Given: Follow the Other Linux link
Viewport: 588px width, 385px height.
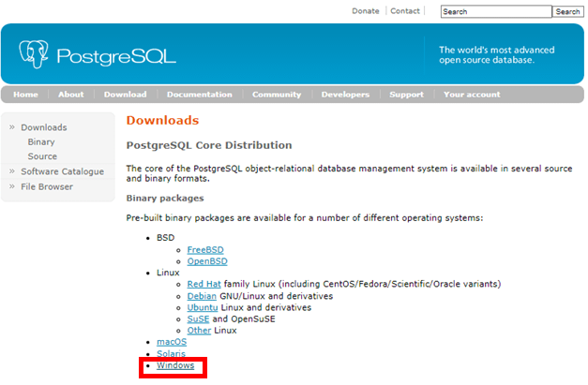Looking at the screenshot, I should coord(199,331).
